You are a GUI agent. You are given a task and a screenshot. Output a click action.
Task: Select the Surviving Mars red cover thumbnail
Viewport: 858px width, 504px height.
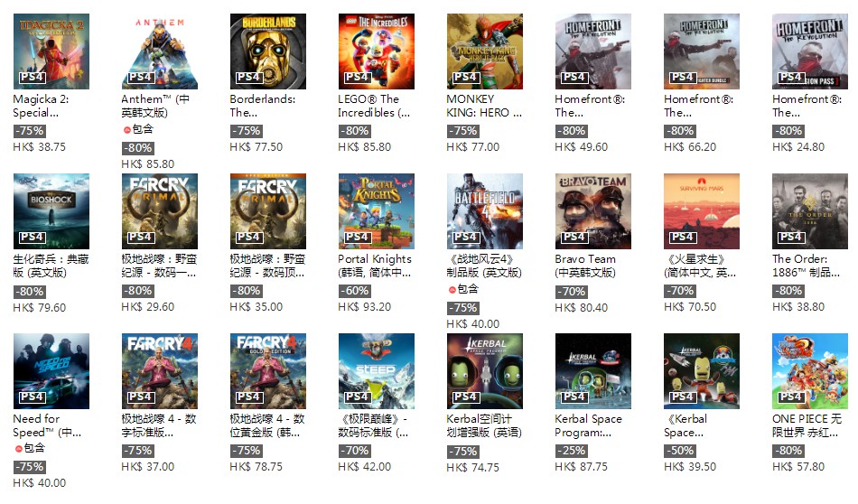[701, 211]
